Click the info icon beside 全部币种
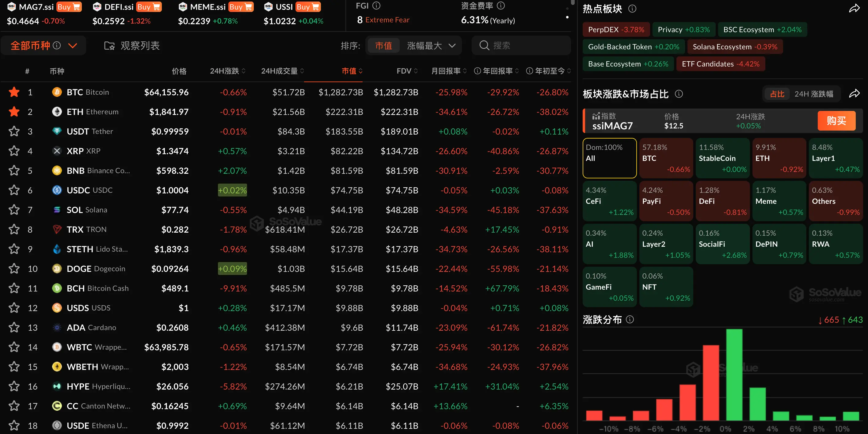 (57, 45)
